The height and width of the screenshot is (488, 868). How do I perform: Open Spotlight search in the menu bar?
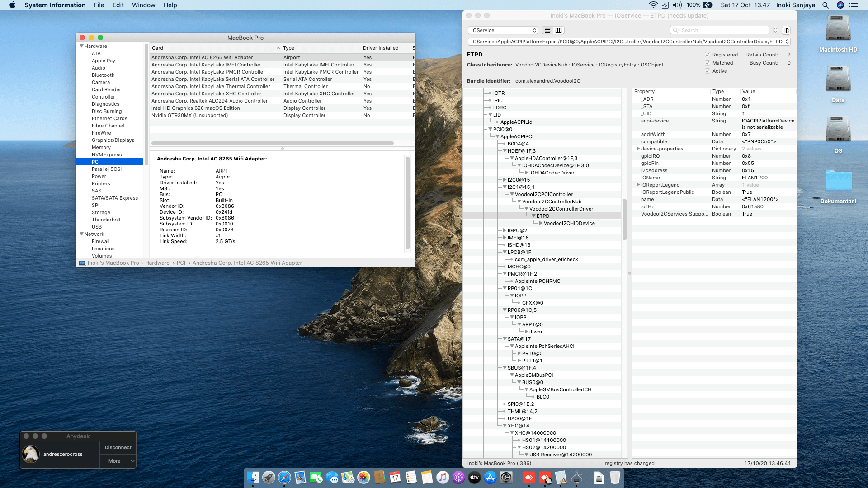(825, 5)
